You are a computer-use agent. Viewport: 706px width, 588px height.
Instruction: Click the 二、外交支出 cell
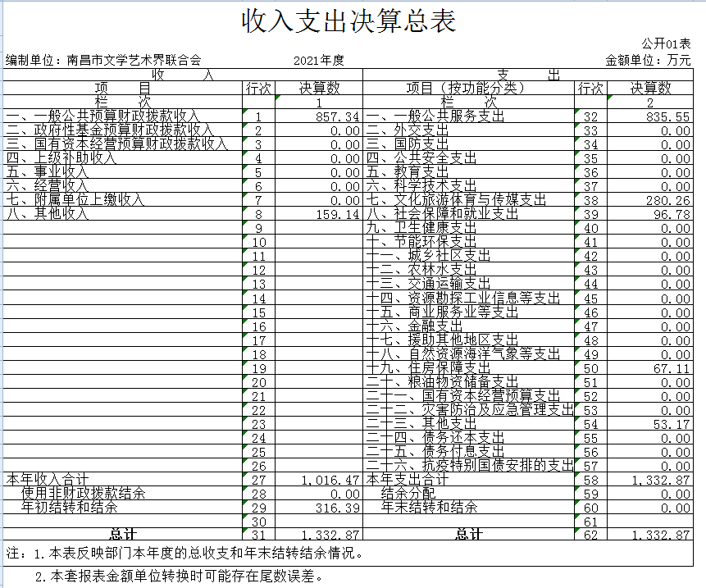tap(469, 130)
